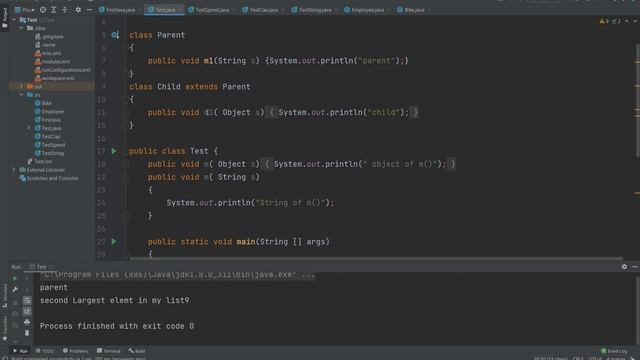The image size is (640, 360).
Task: Toggle the Project tool window side button
Action: pyautogui.click(x=4, y=18)
